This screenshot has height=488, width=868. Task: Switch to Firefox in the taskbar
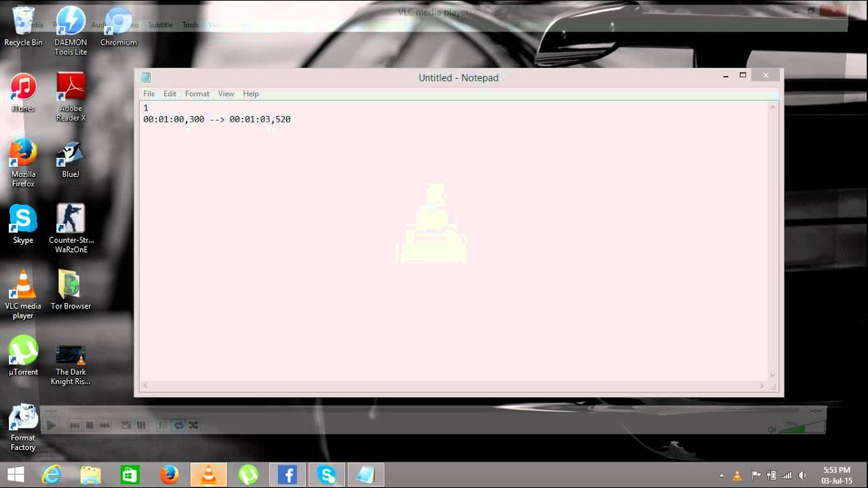click(169, 474)
